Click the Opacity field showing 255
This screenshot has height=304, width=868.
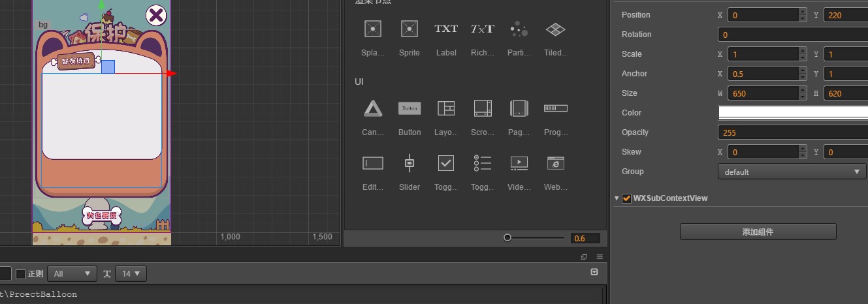pos(793,132)
